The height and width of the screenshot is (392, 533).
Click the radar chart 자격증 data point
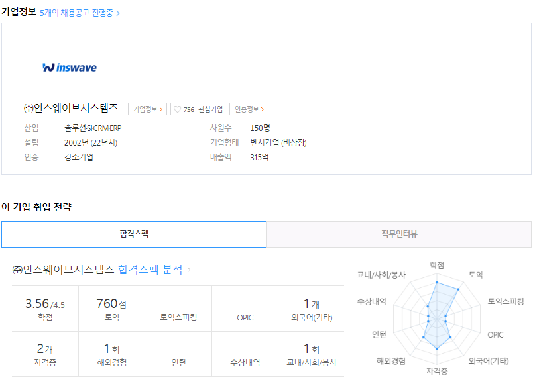437,348
